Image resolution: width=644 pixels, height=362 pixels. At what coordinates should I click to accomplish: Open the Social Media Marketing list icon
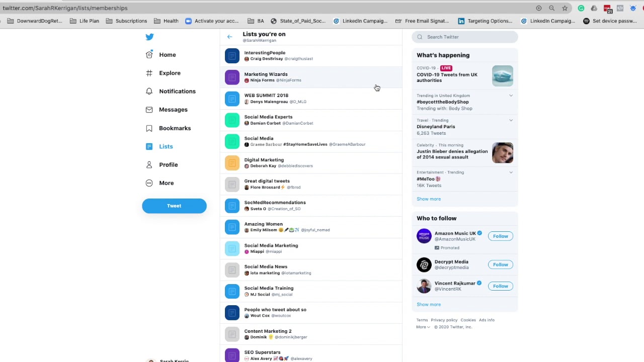(x=232, y=248)
